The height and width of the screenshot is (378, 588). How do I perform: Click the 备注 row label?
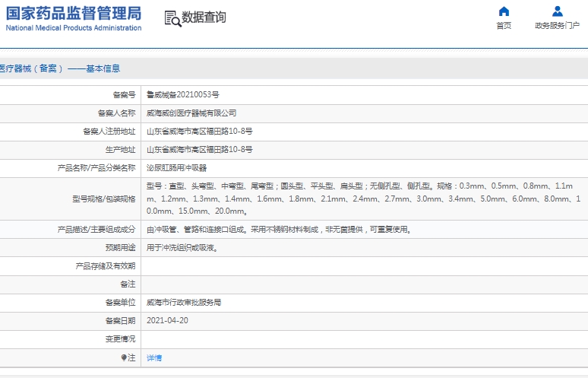point(128,284)
